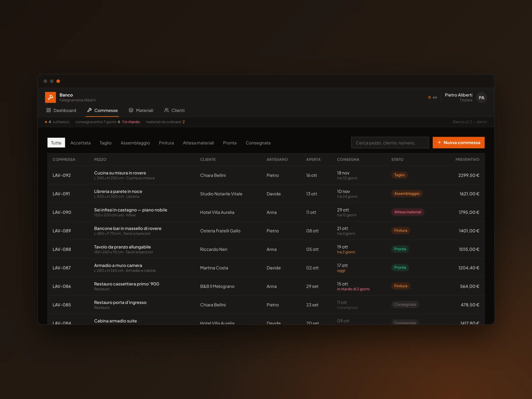This screenshot has width=532, height=399.
Task: Focus the Cerca pezzo search field
Action: tap(390, 143)
